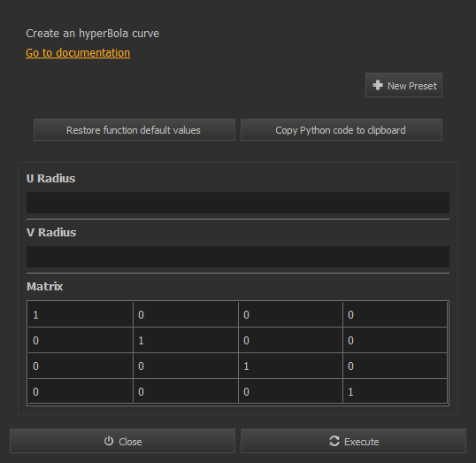Click the power icon on Close button
This screenshot has width=476, height=463.
tap(109, 441)
